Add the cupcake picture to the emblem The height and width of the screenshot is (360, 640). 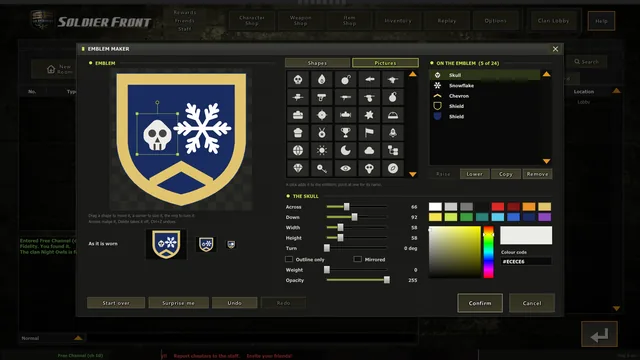point(298,133)
